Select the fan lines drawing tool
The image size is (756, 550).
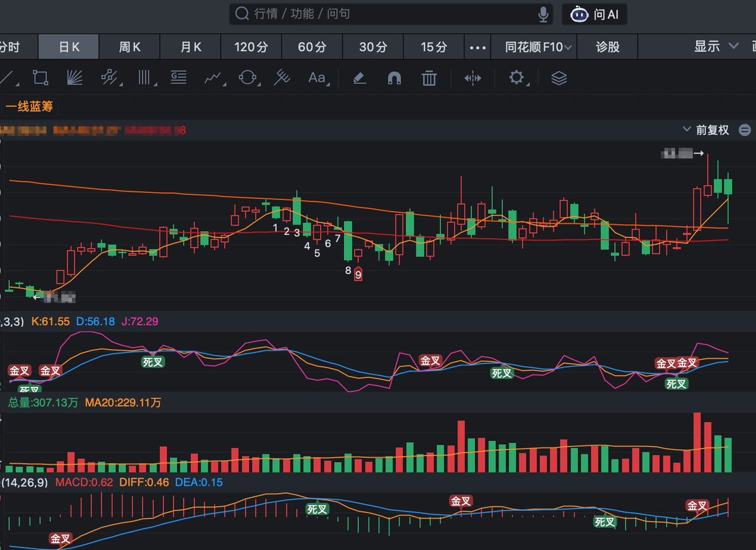[x=75, y=78]
